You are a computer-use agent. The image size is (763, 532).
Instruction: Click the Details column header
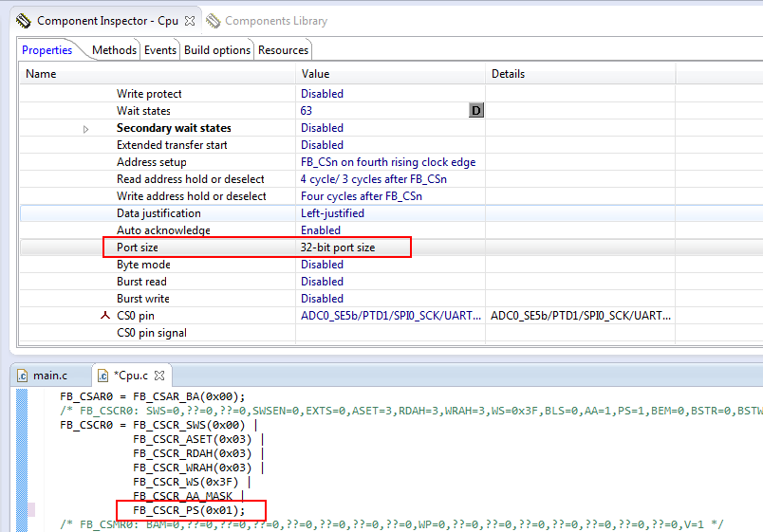tap(508, 74)
